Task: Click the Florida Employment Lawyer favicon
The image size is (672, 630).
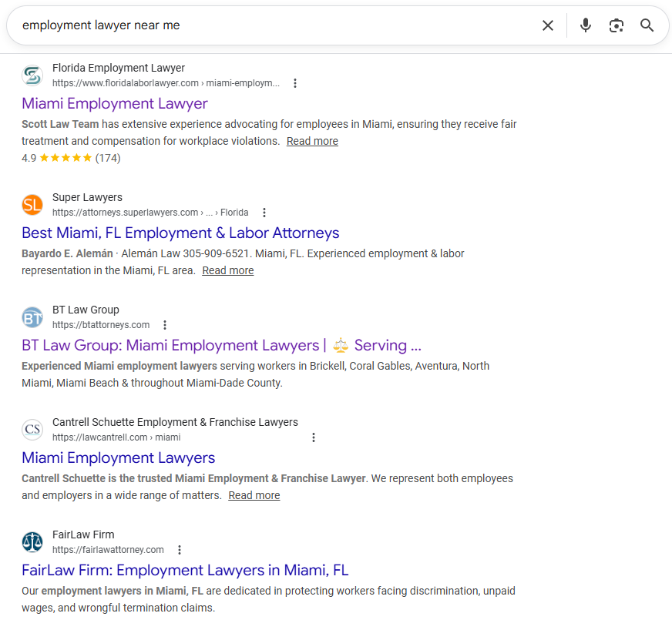Action: 32,75
